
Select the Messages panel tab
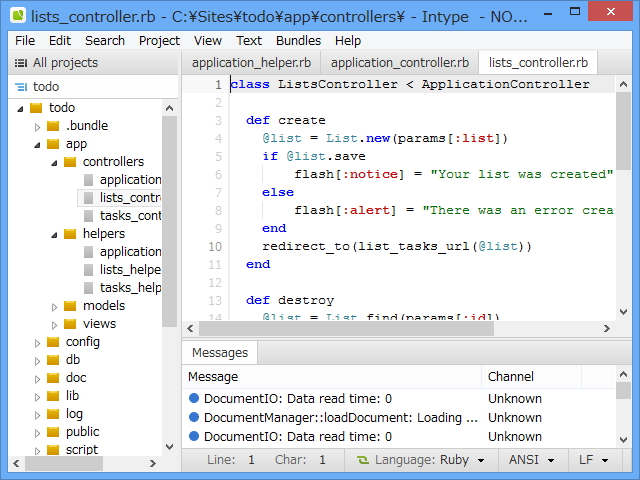point(220,353)
